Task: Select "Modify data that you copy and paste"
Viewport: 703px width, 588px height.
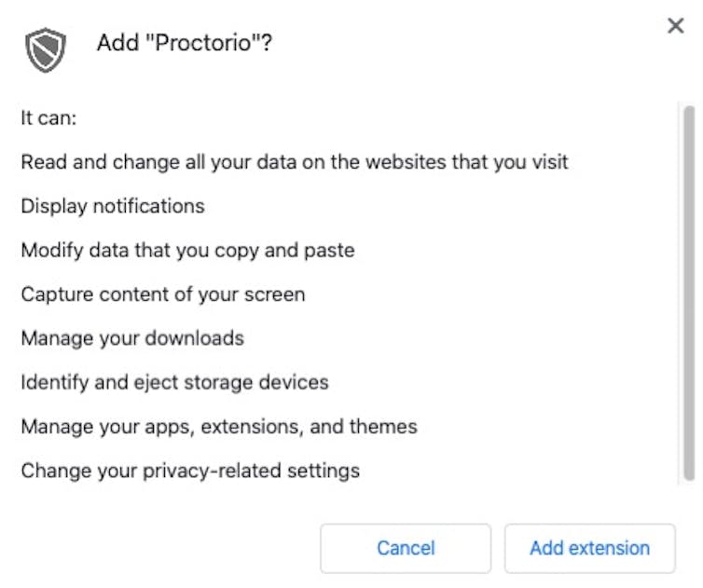Action: click(187, 251)
